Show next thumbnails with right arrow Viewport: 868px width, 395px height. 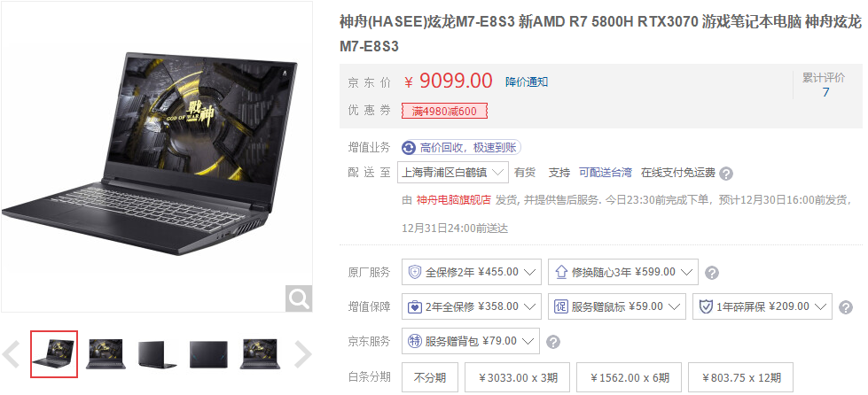pos(302,354)
